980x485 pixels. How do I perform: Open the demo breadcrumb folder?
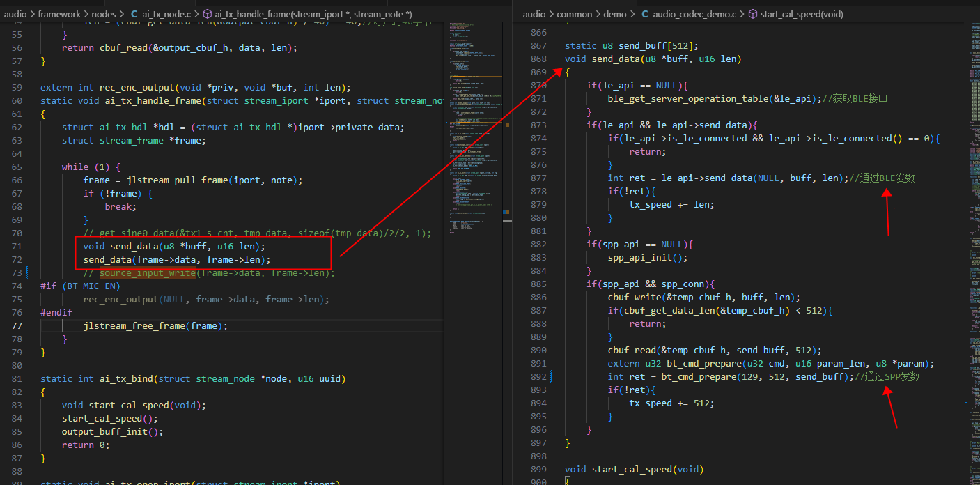[616, 14]
